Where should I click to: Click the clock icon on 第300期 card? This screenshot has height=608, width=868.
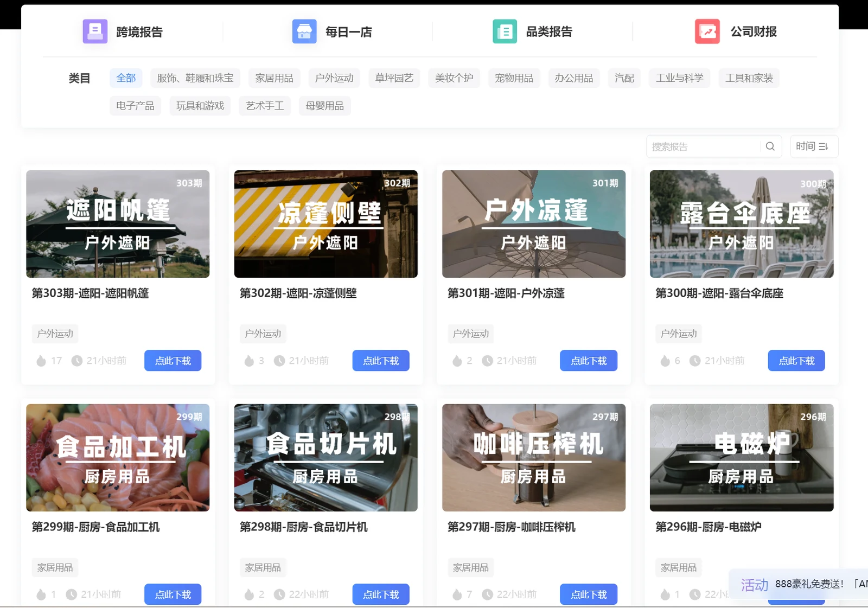(695, 361)
